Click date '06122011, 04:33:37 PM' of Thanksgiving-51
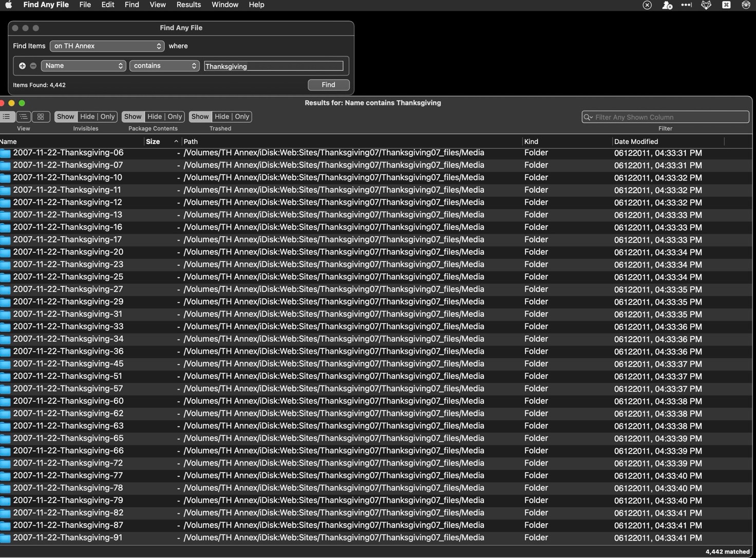This screenshot has width=756, height=558. (x=658, y=377)
